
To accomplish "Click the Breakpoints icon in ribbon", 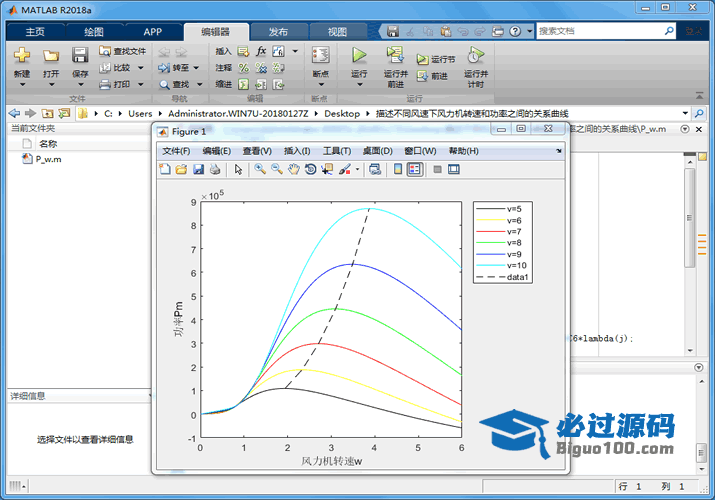I will pyautogui.click(x=320, y=61).
